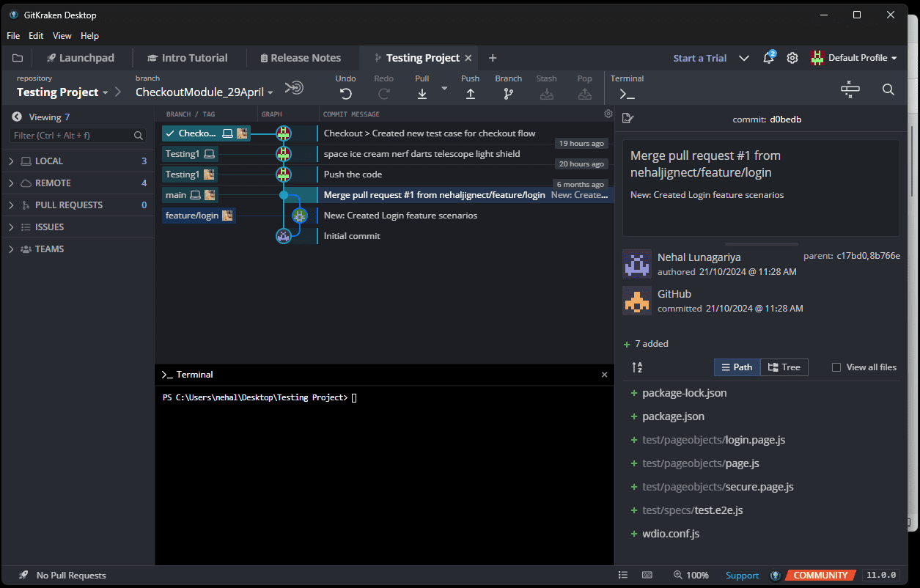Click the commit graph view icon left of search
The image size is (920, 588).
850,89
